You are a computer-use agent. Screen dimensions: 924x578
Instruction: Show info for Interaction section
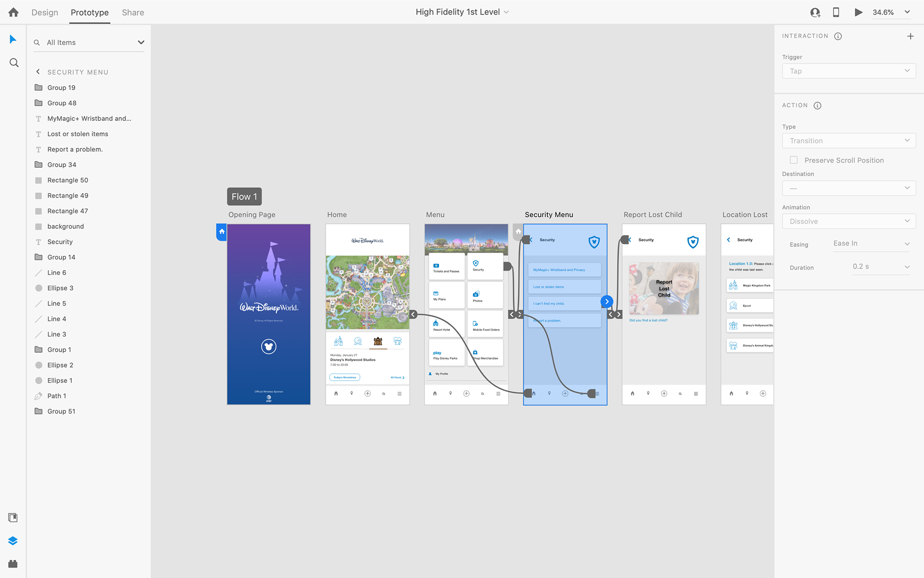838,36
